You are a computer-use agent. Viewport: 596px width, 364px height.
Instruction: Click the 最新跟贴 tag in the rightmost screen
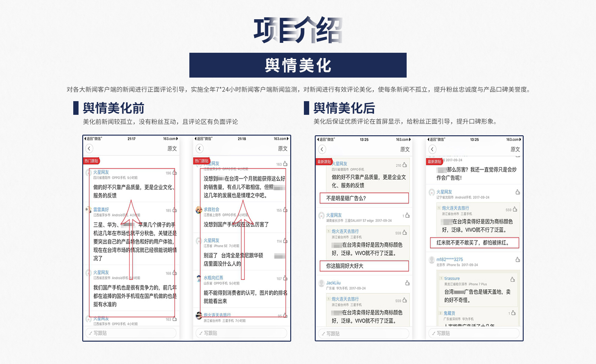coord(434,161)
